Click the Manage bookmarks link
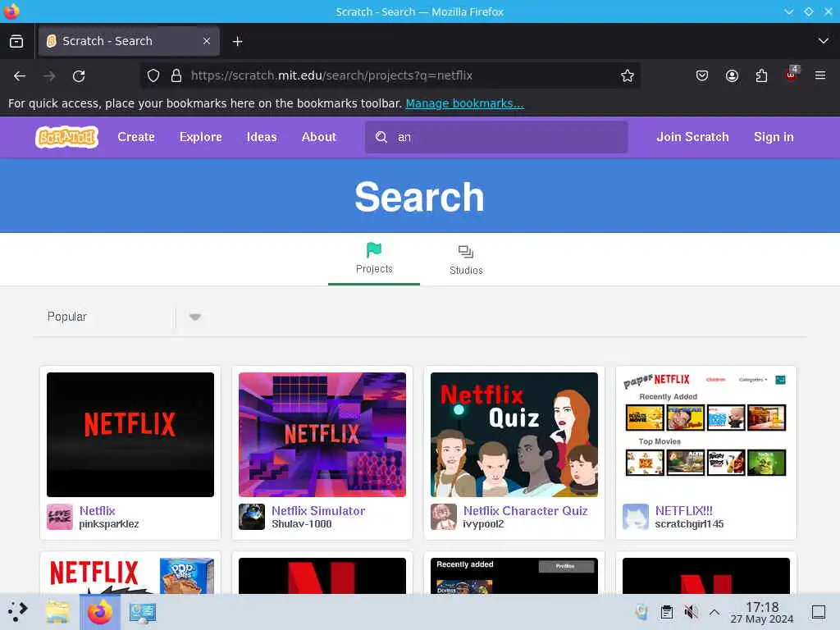Screen dimensions: 840x630 coord(464,103)
